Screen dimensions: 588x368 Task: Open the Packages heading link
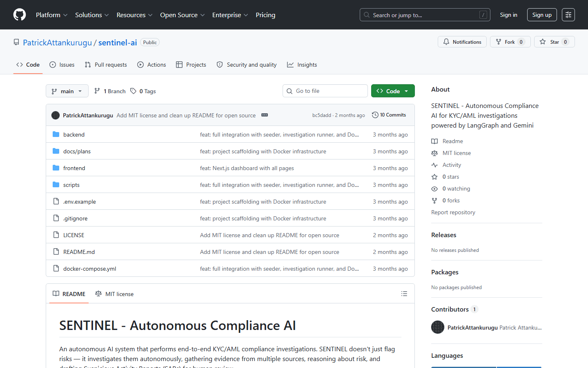pos(445,272)
